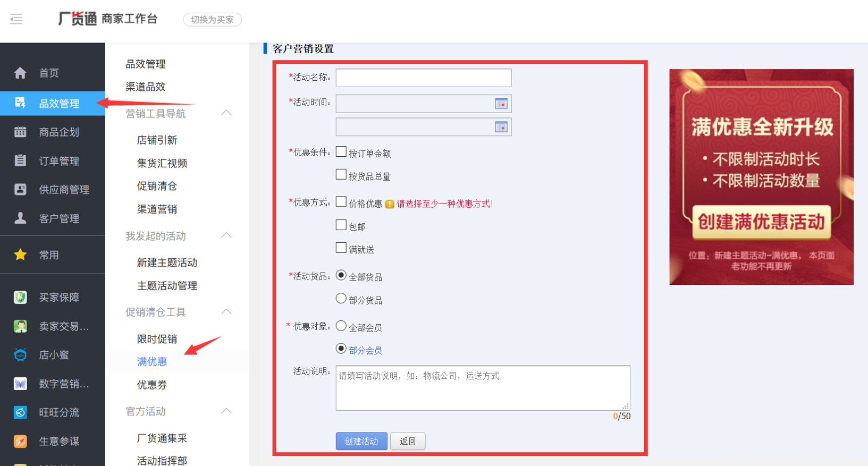
Task: Open 渠道营销 menu item
Action: (157, 209)
